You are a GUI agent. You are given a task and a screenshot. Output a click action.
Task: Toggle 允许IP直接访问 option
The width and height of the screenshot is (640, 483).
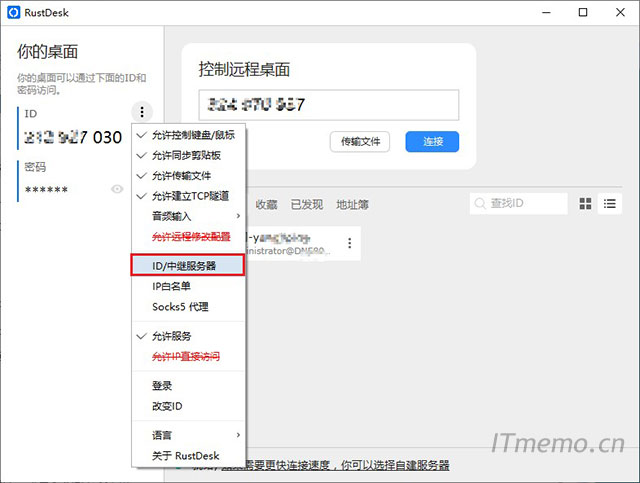tap(189, 357)
